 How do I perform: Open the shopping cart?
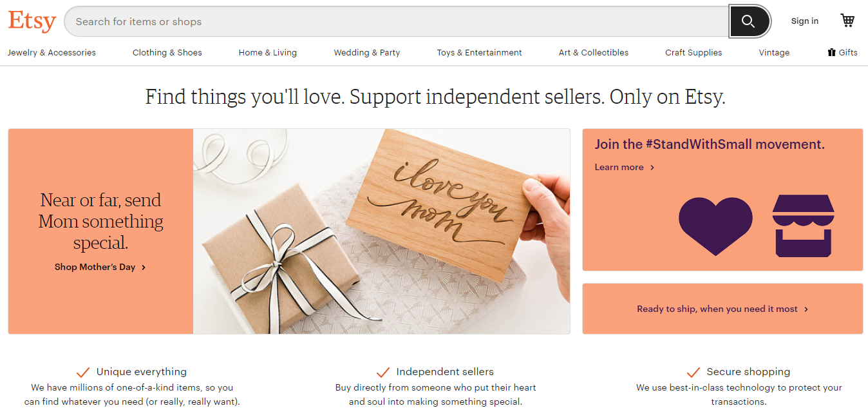pyautogui.click(x=847, y=21)
